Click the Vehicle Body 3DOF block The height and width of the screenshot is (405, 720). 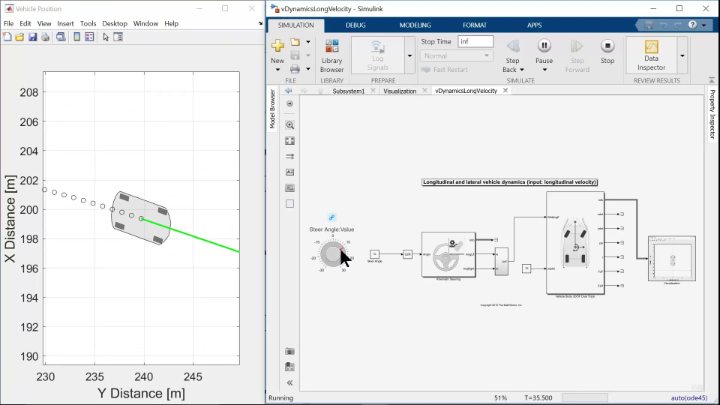575,243
